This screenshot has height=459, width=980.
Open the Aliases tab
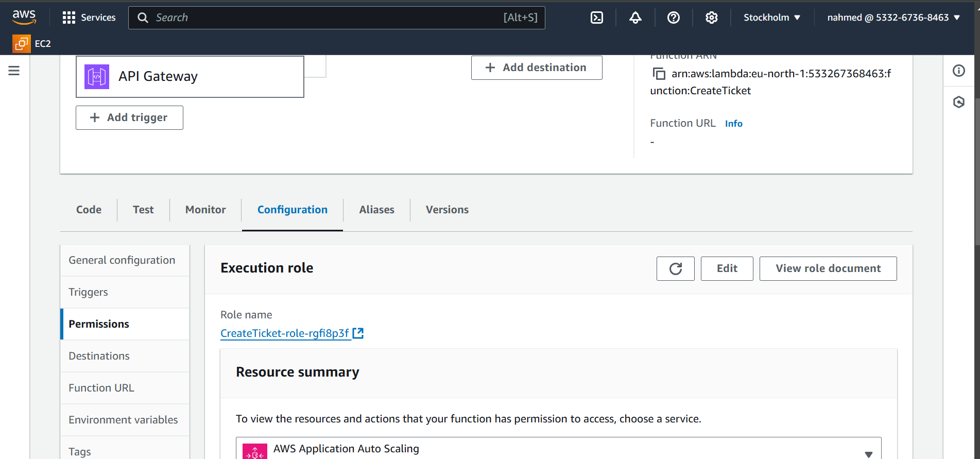pos(377,210)
